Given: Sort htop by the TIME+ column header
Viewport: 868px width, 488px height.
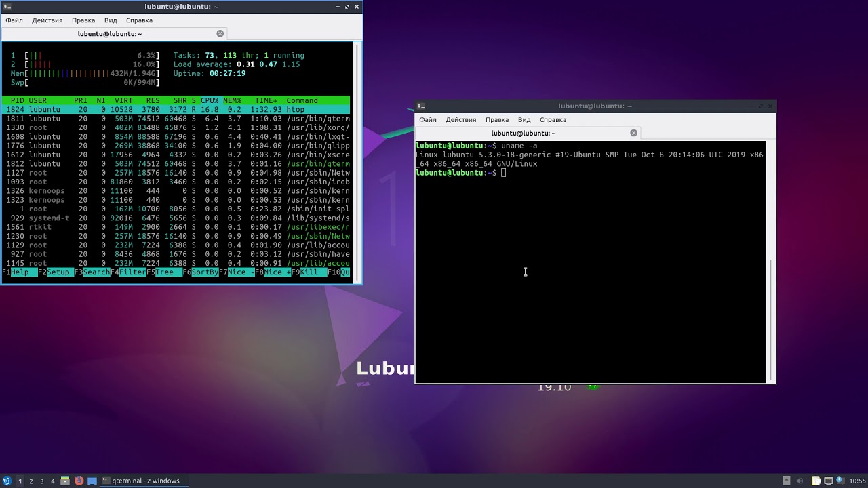Looking at the screenshot, I should coord(266,100).
